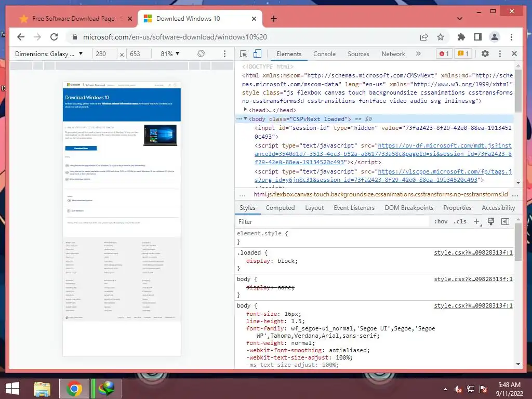Image resolution: width=532 pixels, height=399 pixels.
Task: Expand the head element node
Action: coord(245,110)
